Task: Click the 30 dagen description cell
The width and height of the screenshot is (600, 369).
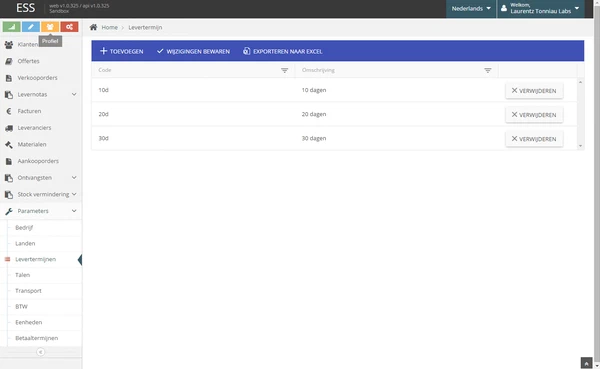Action: click(x=396, y=138)
